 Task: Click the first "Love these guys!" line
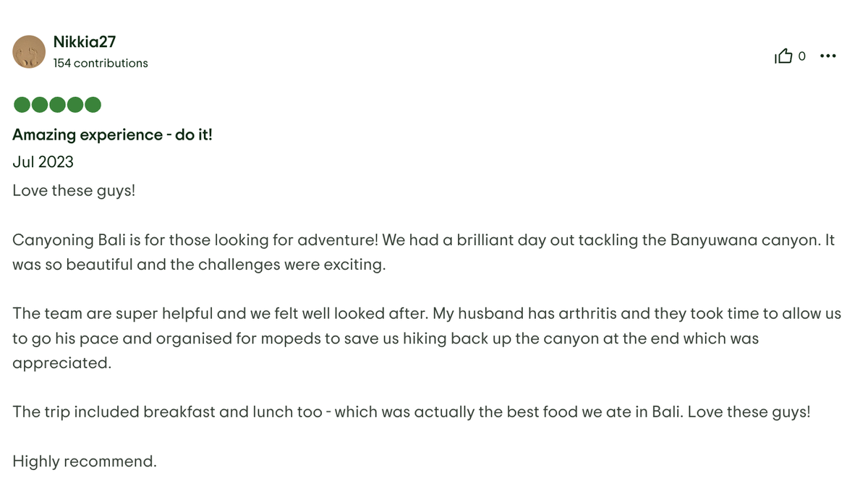(74, 191)
